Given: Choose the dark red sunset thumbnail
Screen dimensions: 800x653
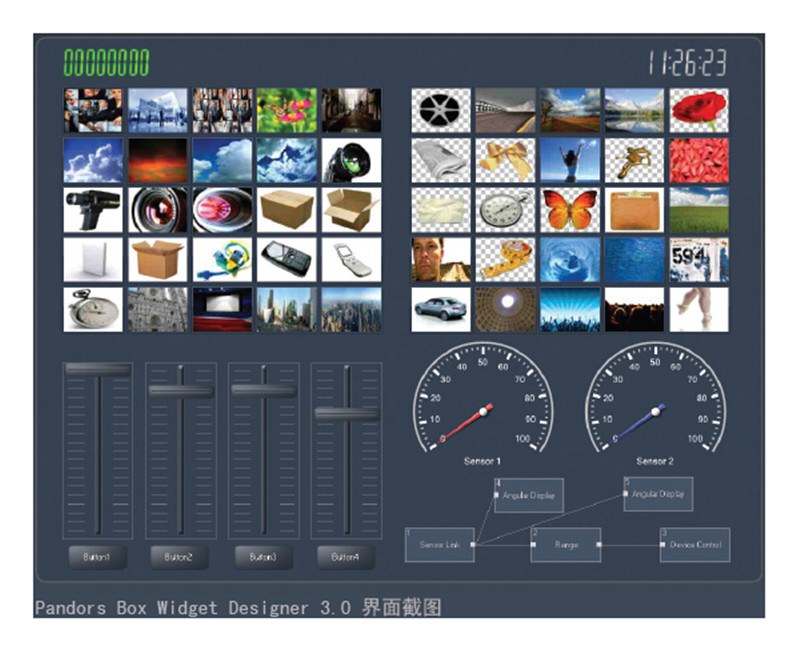Looking at the screenshot, I should tap(158, 160).
